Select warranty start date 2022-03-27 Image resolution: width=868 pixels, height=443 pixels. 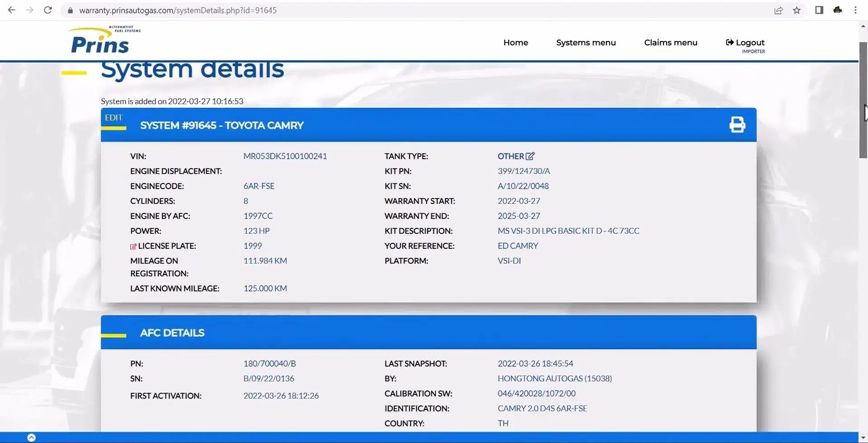click(x=519, y=201)
